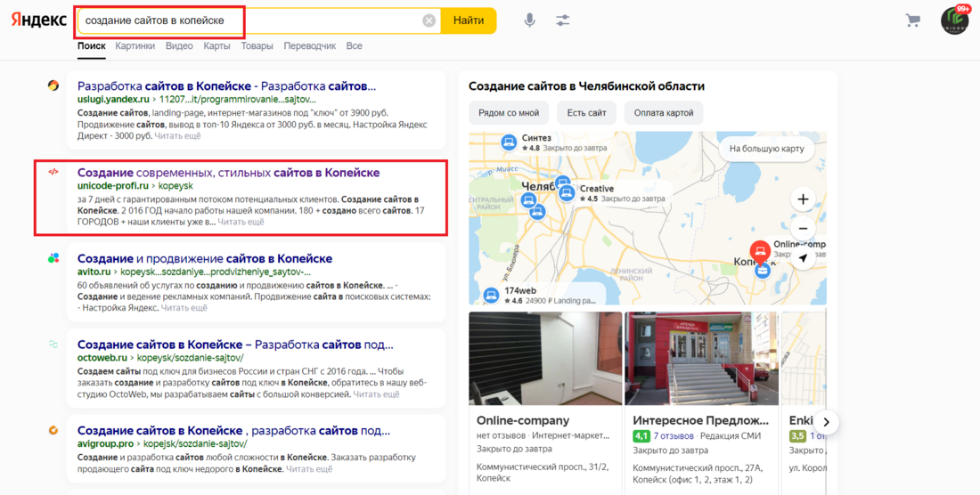
Task: Expand Читать ещё under avito.ru result
Action: point(184,308)
